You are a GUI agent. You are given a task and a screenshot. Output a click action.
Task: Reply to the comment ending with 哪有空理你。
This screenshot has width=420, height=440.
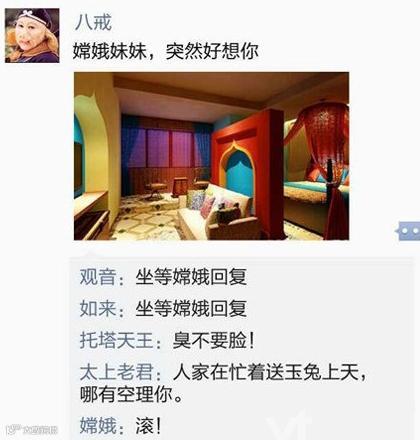(223, 383)
